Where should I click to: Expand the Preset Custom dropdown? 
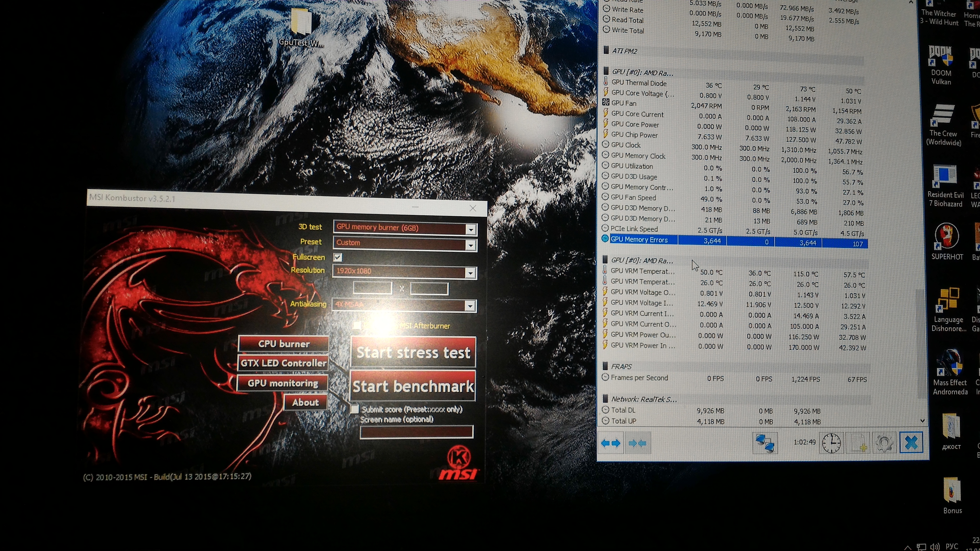[x=471, y=245]
